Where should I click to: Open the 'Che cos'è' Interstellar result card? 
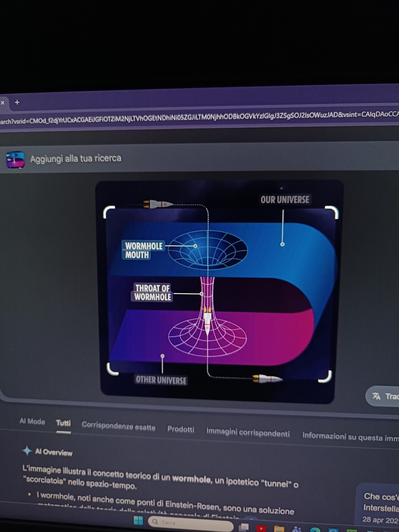(378, 508)
